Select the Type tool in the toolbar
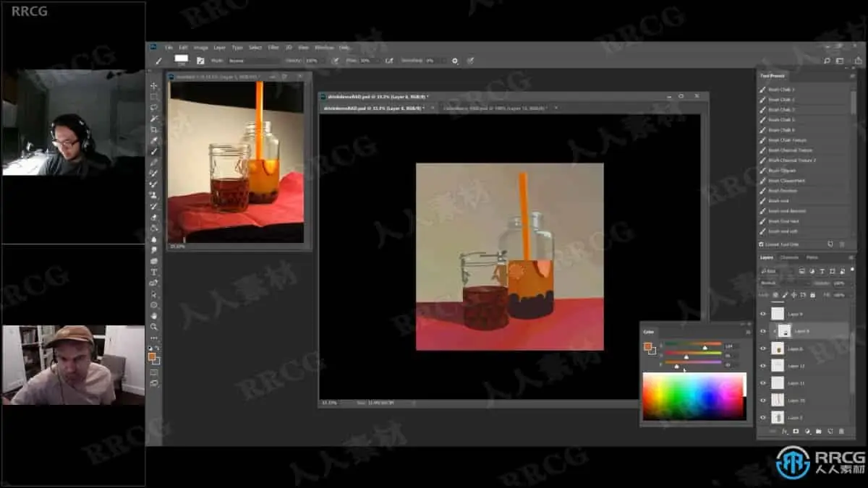The width and height of the screenshot is (868, 488). tap(154, 272)
